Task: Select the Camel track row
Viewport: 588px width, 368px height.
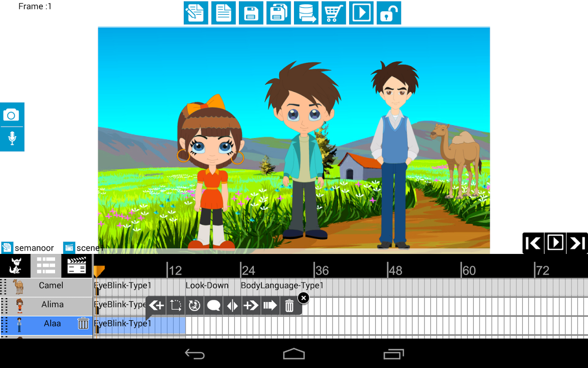Action: click(46, 287)
